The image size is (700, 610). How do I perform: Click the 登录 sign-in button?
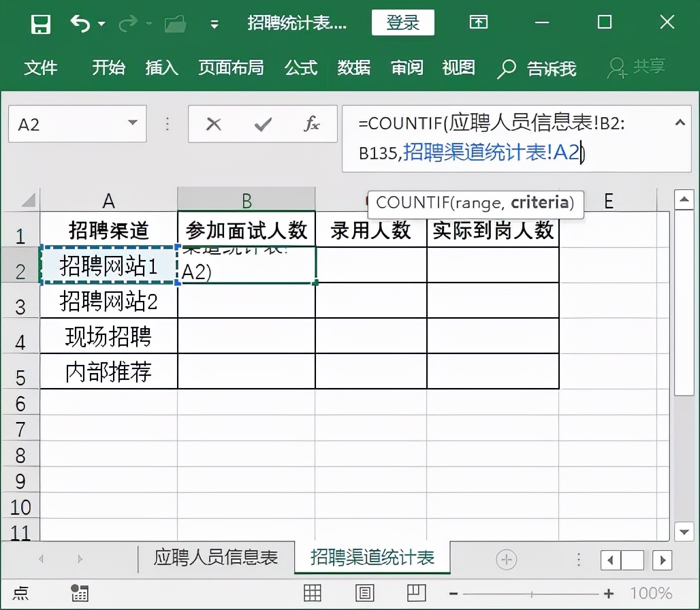402,22
